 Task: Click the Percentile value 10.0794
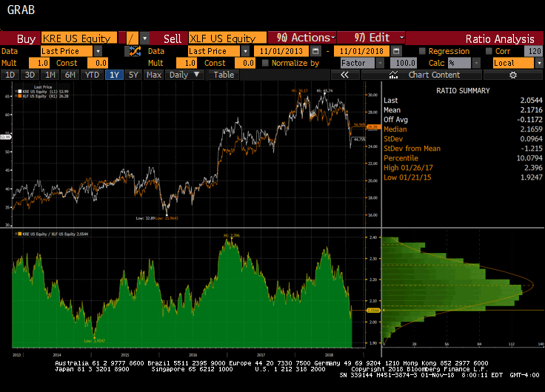529,158
